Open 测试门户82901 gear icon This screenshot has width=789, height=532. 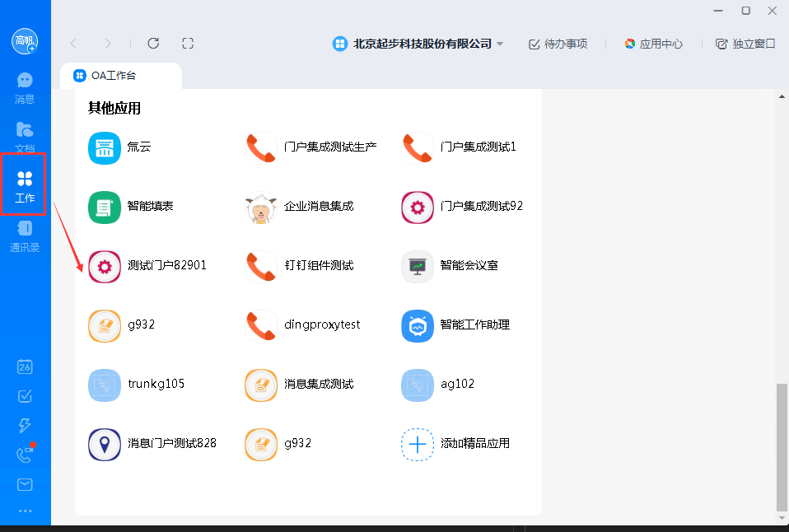click(104, 267)
